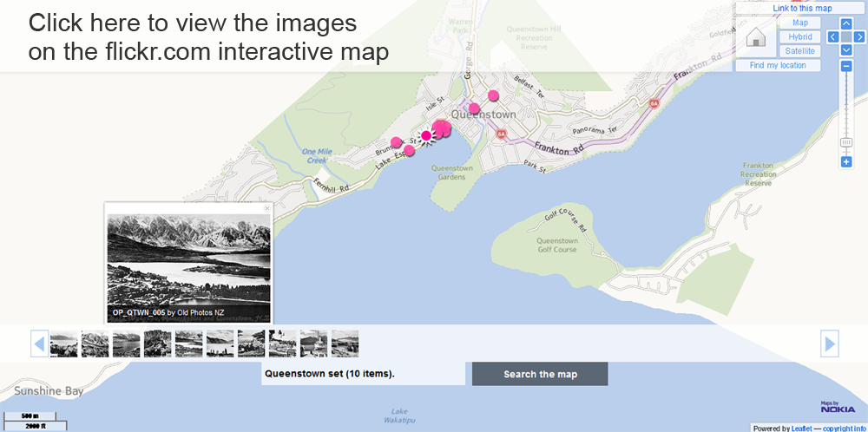Select the highlighted starburst photo marker
This screenshot has width=868, height=432.
(x=426, y=135)
